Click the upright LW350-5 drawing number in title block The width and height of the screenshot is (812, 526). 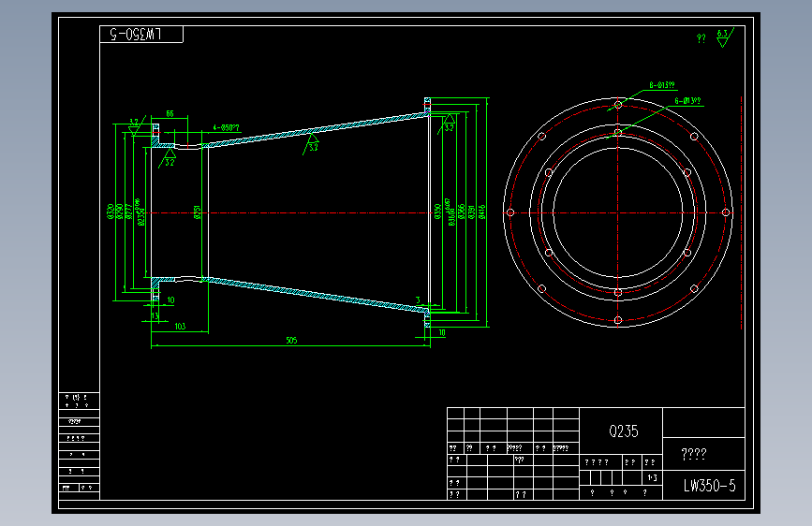coord(710,486)
